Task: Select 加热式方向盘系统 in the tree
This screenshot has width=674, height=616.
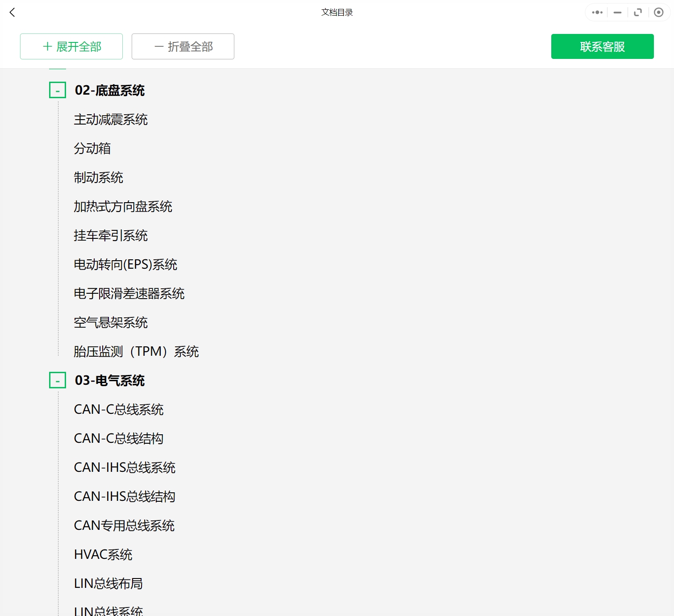Action: pos(123,207)
